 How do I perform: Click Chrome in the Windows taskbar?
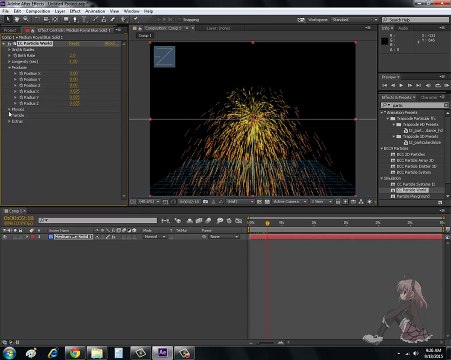(75, 353)
